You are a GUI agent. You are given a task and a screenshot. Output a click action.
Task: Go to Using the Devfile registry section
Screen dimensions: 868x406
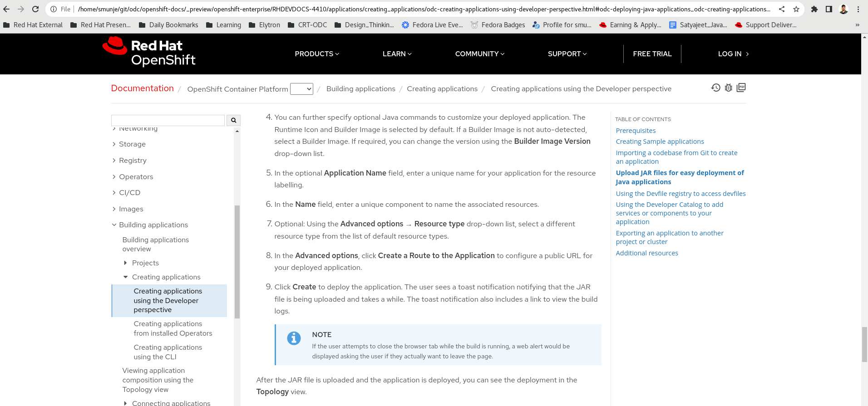pyautogui.click(x=681, y=194)
